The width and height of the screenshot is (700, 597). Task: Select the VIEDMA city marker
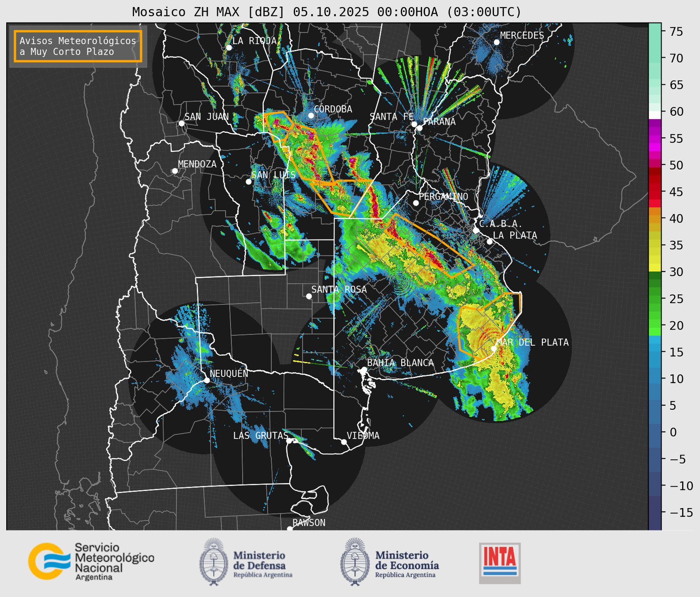[x=344, y=442]
